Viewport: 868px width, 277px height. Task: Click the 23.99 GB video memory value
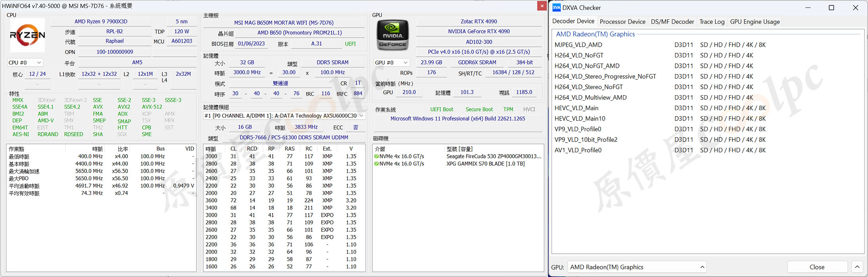pyautogui.click(x=431, y=63)
